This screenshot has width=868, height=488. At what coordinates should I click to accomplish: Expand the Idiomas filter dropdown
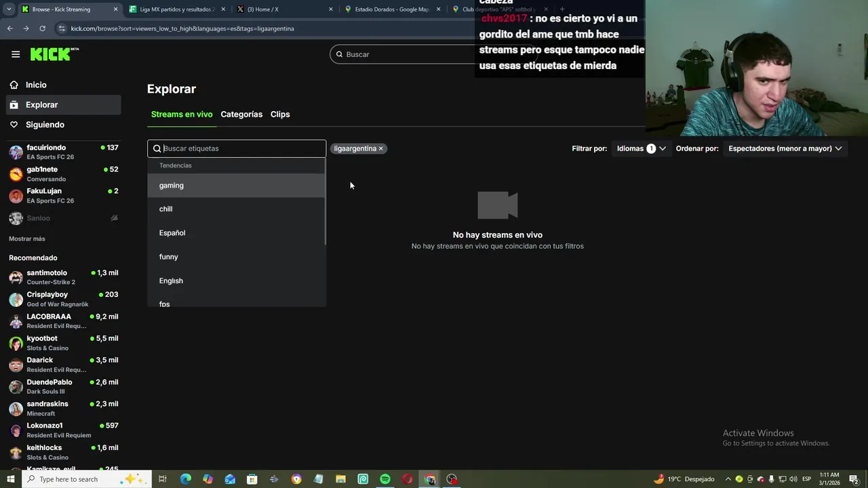point(641,148)
